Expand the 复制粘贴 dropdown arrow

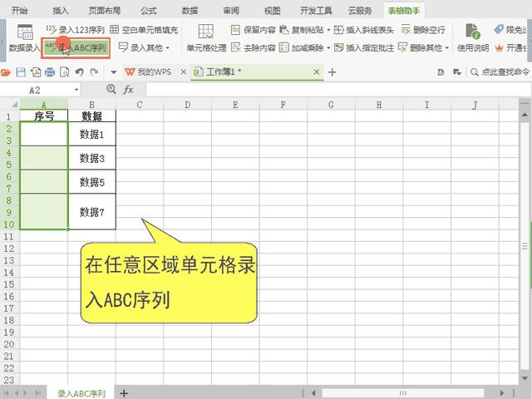[x=328, y=30]
